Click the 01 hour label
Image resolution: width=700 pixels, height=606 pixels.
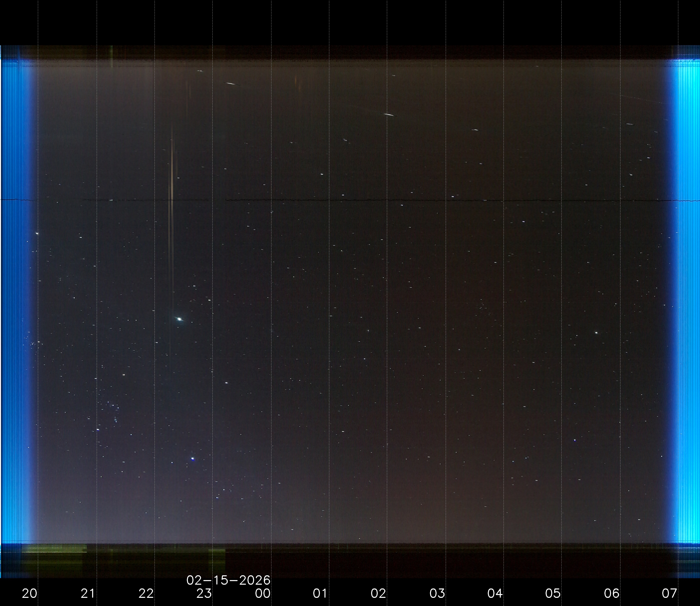[320, 593]
